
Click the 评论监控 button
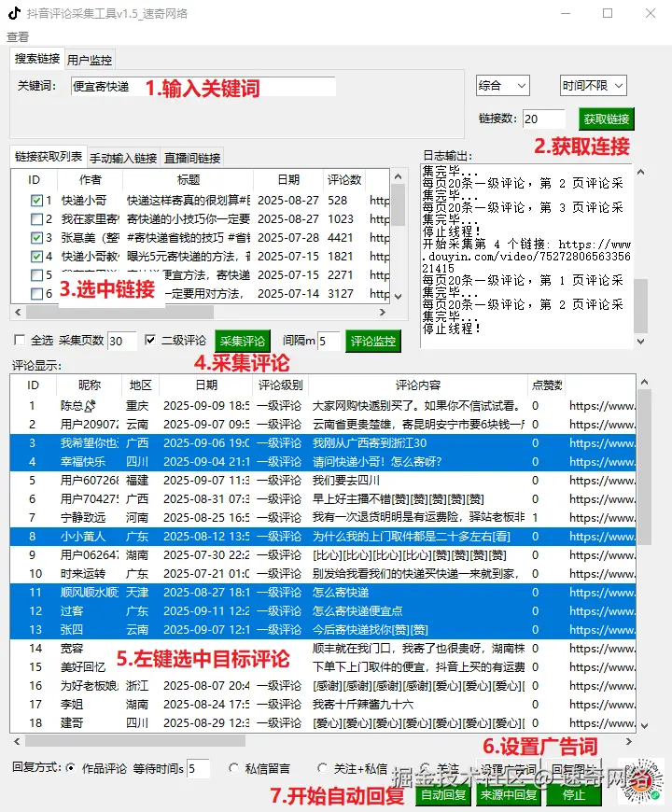(x=372, y=341)
